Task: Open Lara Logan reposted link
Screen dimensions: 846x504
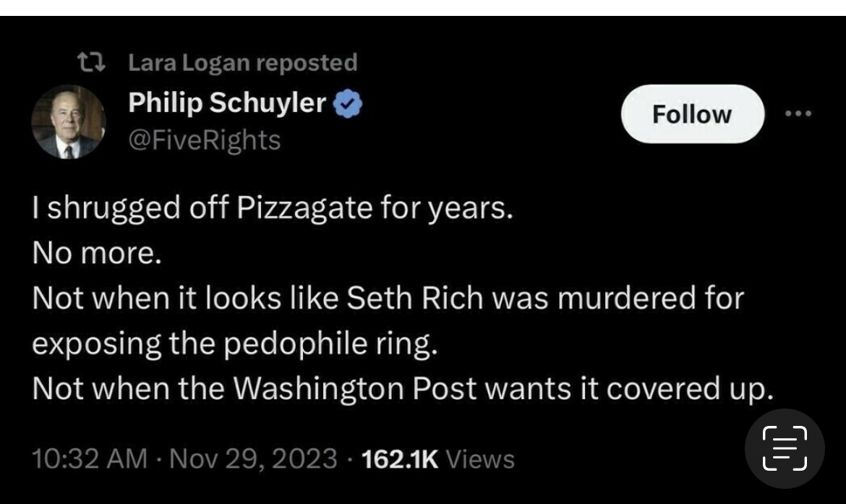Action: 242,63
